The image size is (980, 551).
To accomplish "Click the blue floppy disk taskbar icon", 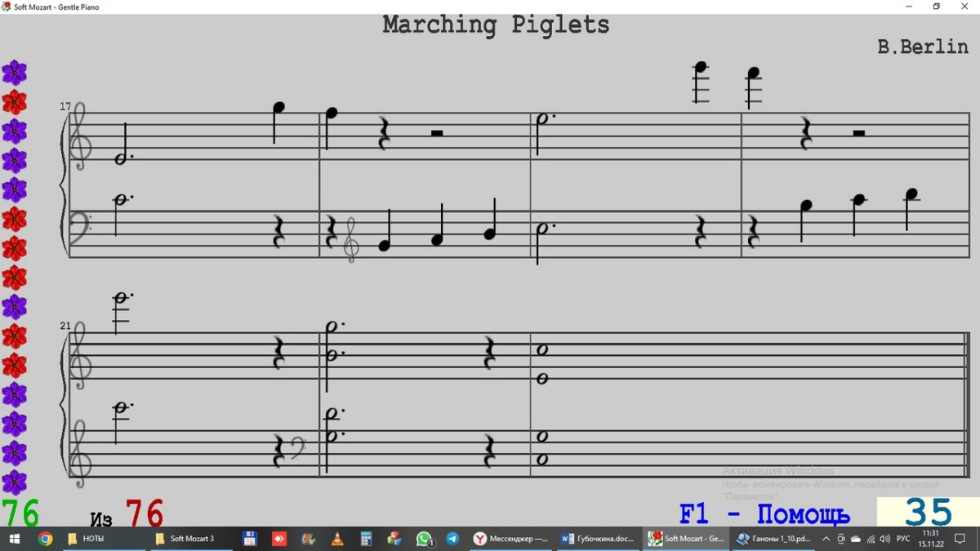I will click(250, 539).
